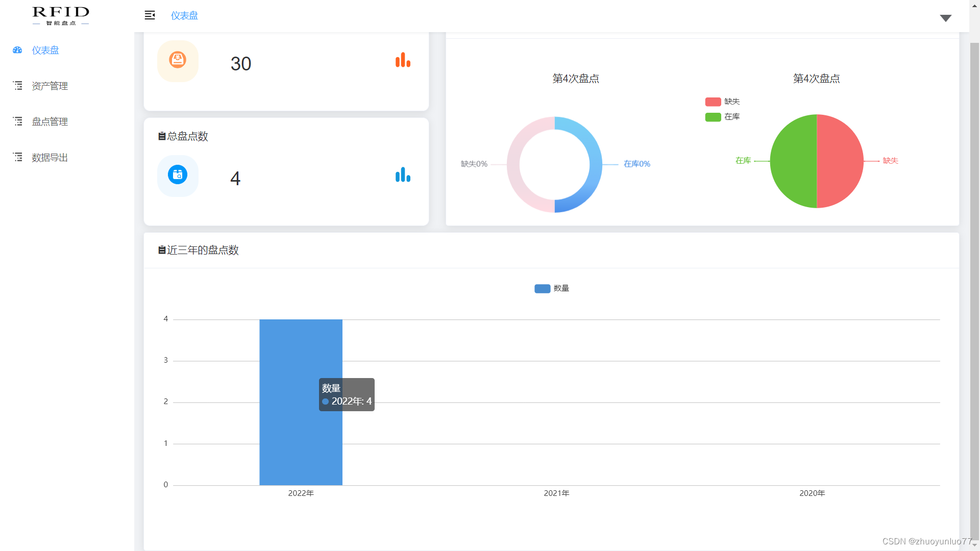Click the red 缺失 half of the pie chart
Screen dimensions: 980x551
(840, 161)
